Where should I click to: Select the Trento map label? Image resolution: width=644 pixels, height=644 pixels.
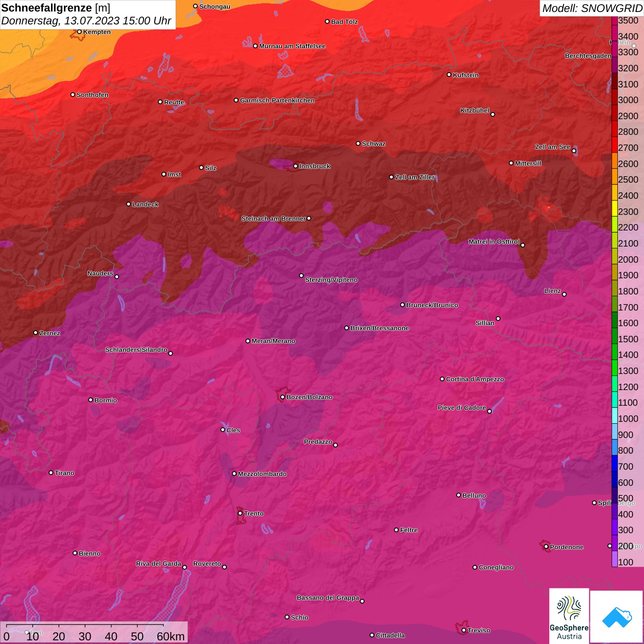pos(254,513)
